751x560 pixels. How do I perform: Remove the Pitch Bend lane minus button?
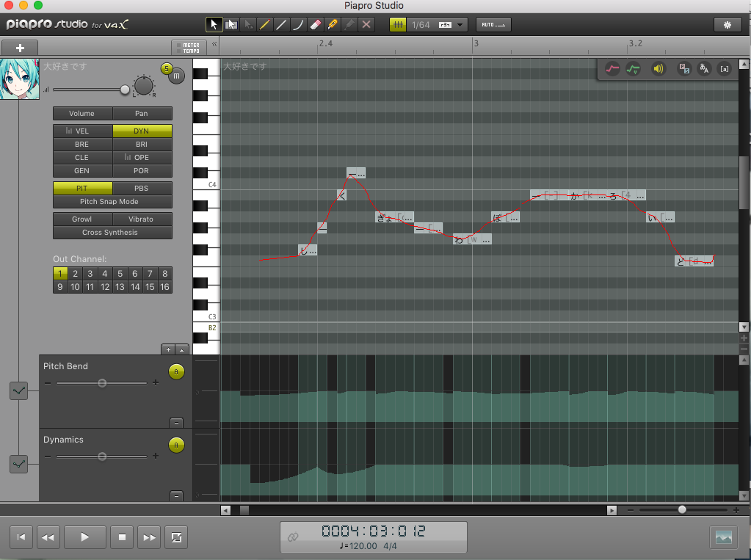tap(176, 423)
